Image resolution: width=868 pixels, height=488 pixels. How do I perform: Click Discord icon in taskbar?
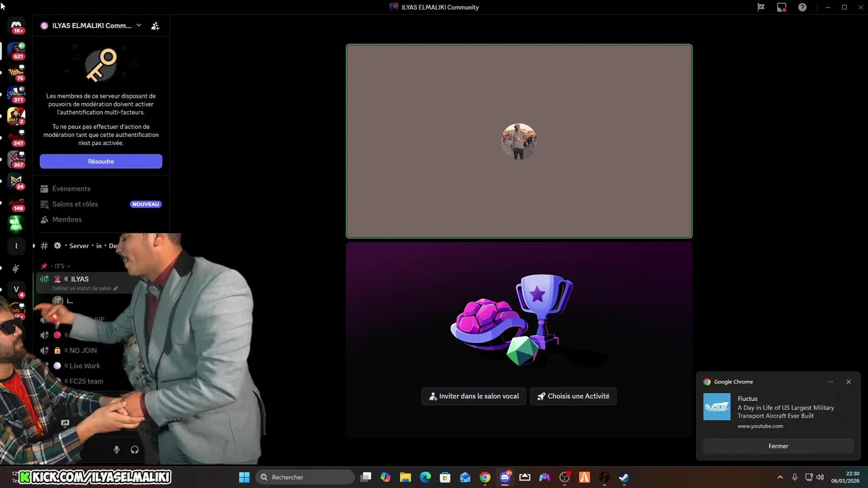[x=505, y=477]
